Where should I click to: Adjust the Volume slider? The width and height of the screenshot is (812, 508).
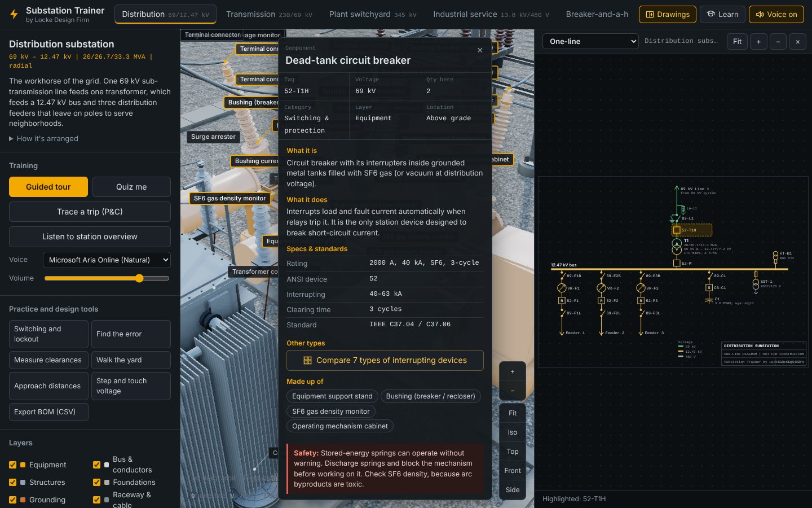107,278
